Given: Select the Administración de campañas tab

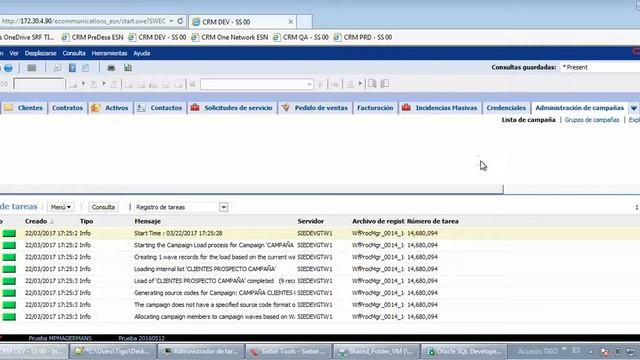Looking at the screenshot, I should [x=579, y=108].
